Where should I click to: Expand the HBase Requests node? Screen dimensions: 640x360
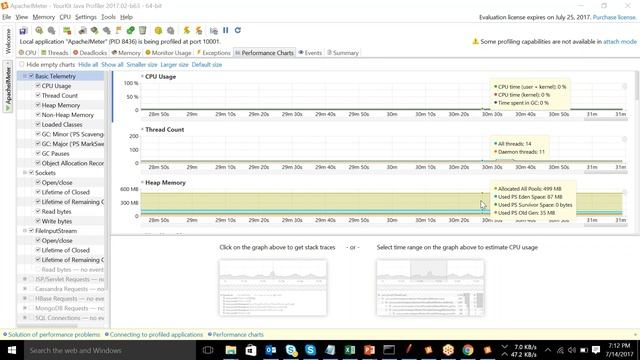(25, 298)
